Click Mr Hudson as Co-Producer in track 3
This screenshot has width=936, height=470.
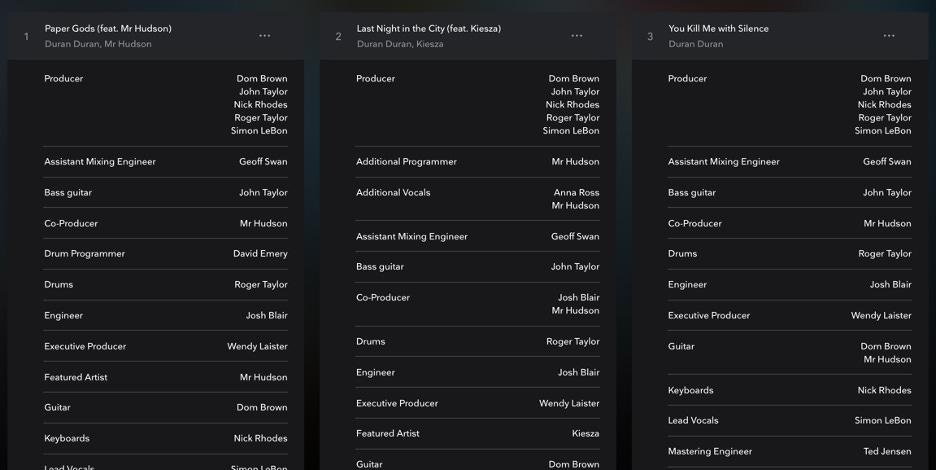click(x=887, y=223)
